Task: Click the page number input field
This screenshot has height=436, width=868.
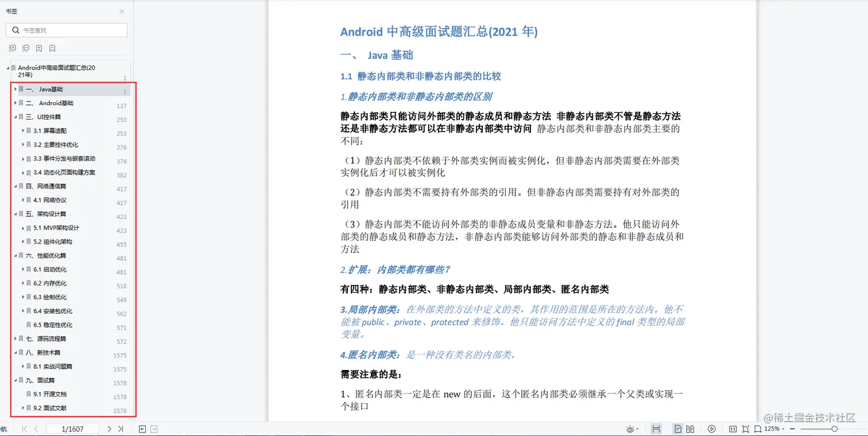Action: click(x=72, y=428)
